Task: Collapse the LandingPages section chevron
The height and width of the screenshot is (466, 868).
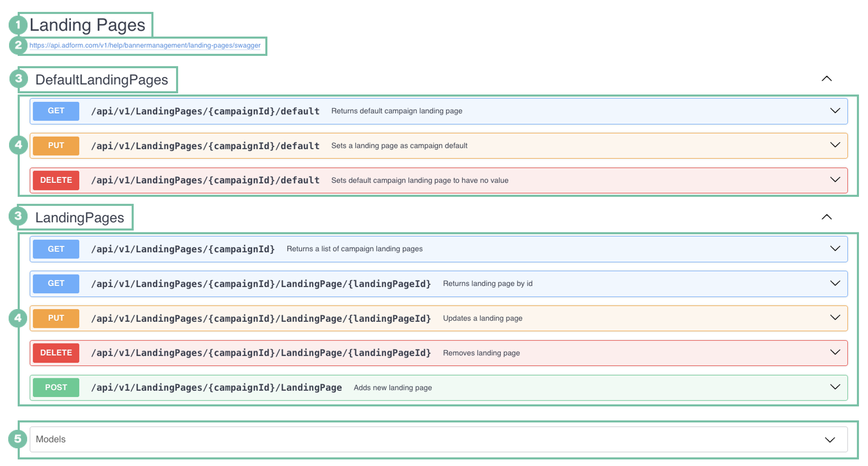Action: (826, 217)
